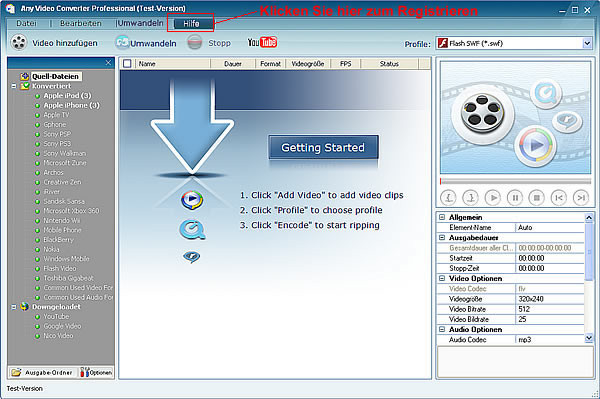Open the Optionen button

[x=96, y=372]
